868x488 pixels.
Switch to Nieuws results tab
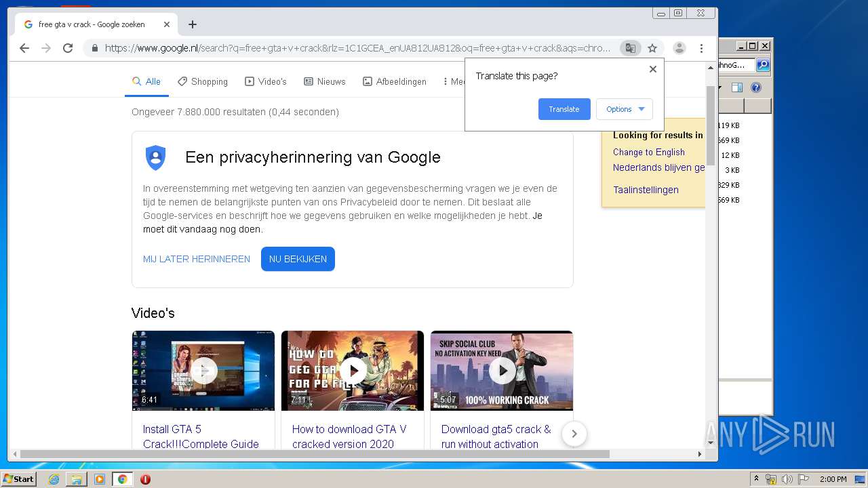point(325,81)
